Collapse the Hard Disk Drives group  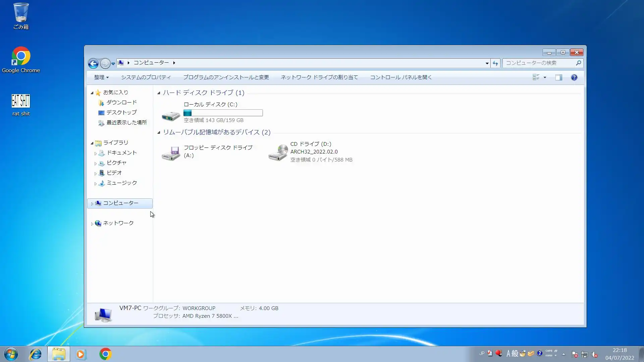[159, 93]
